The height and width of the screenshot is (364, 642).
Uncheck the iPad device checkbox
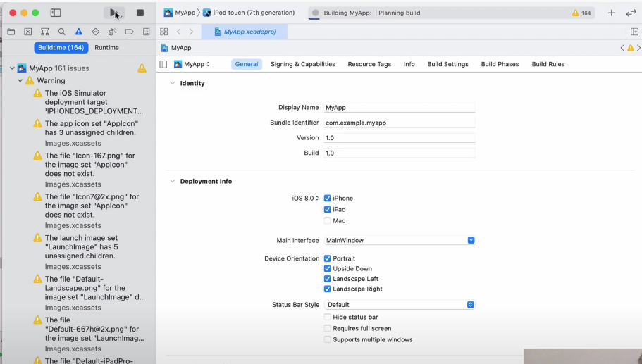327,209
